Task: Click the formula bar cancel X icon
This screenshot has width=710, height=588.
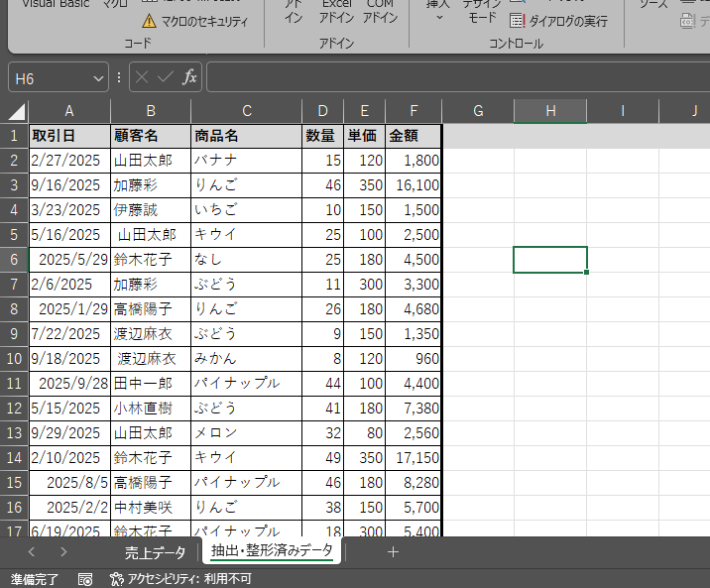Action: pyautogui.click(x=143, y=77)
